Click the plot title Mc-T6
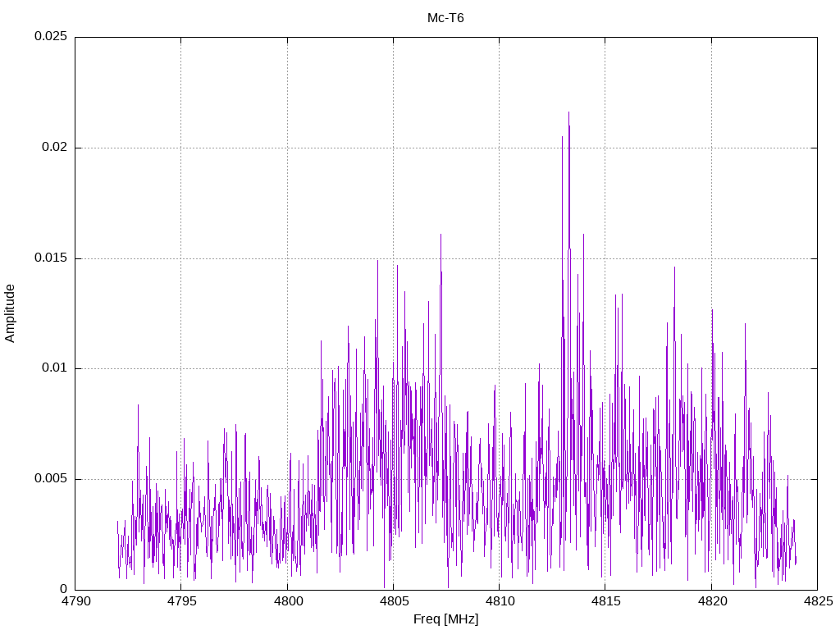Screen dimensions: 840x630 coord(445,18)
